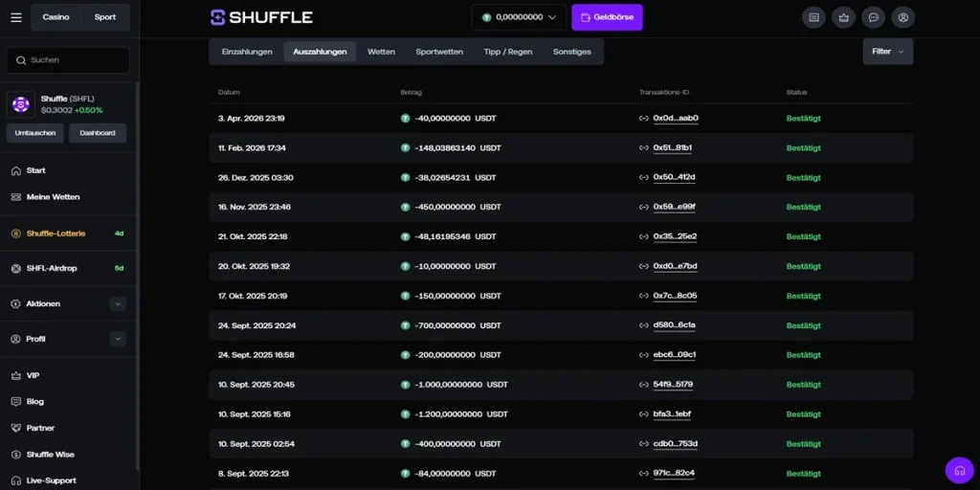Click the search magnifier icon
The width and height of the screenshot is (980, 490).
[x=22, y=60]
